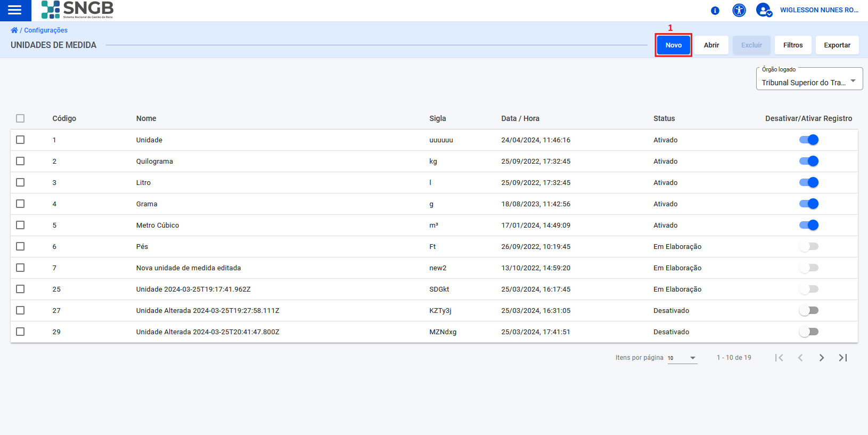Select checkbox for row with código 25
The height and width of the screenshot is (435, 868).
click(x=20, y=289)
